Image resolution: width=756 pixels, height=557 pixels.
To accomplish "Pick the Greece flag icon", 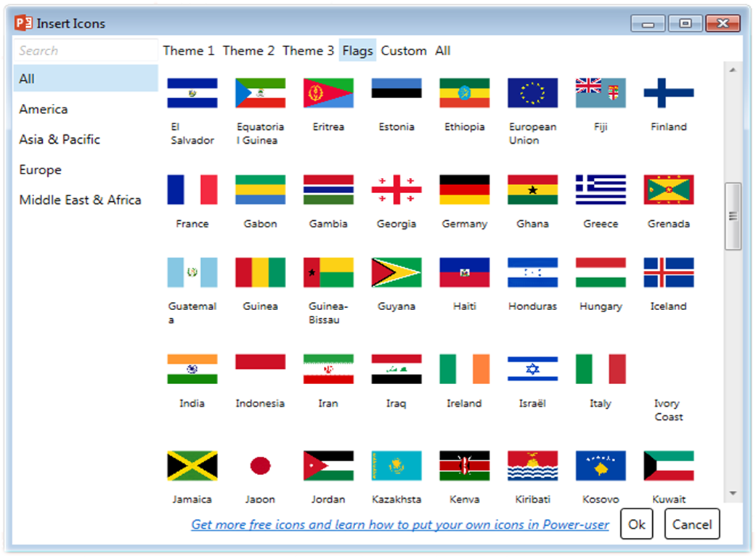I will pyautogui.click(x=601, y=190).
